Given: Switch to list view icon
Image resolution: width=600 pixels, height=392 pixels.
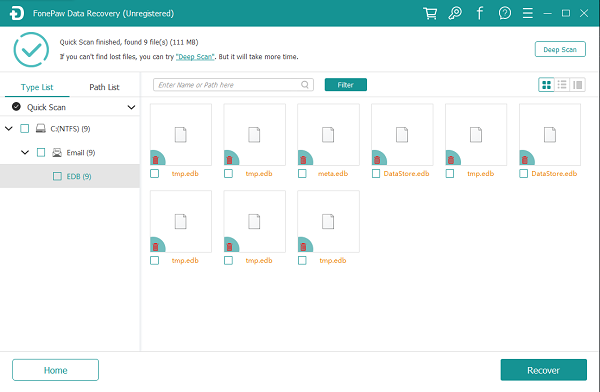Looking at the screenshot, I should (562, 85).
